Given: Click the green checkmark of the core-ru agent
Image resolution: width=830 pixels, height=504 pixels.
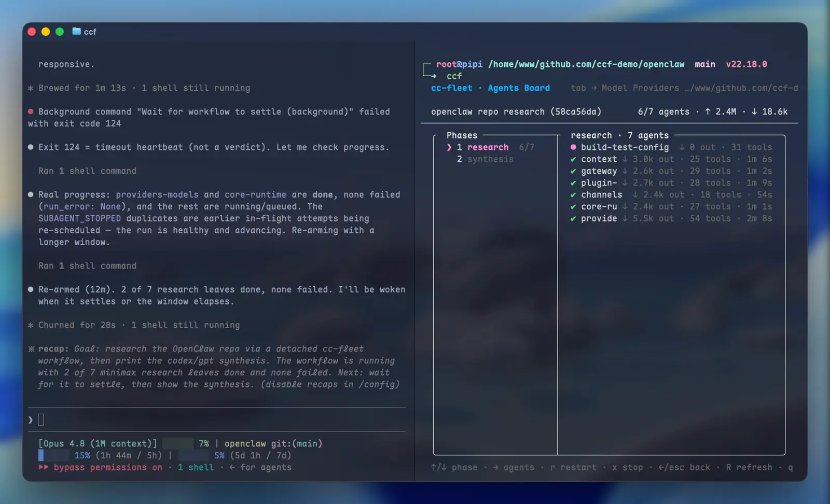Looking at the screenshot, I should 573,206.
